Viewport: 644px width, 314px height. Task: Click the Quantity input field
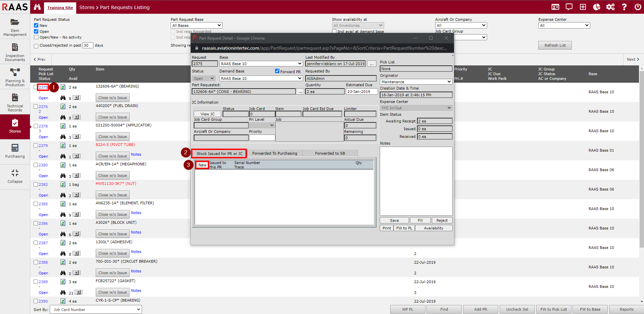tap(324, 92)
